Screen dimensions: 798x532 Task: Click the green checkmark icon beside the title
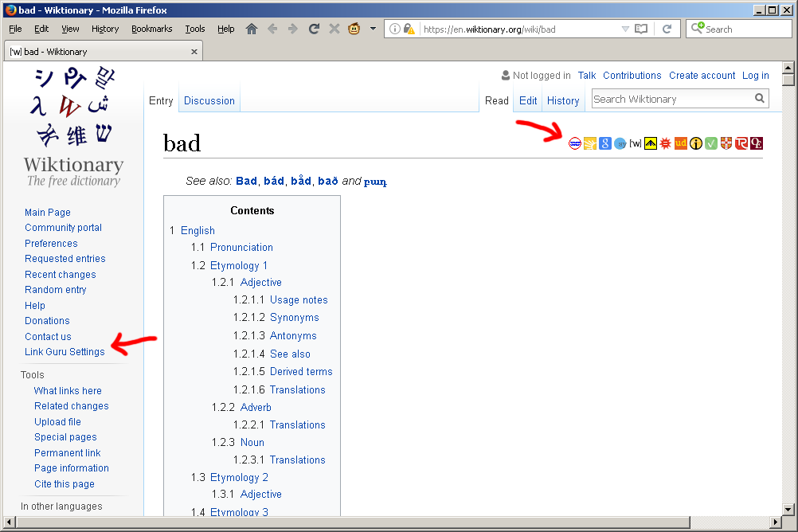point(711,143)
